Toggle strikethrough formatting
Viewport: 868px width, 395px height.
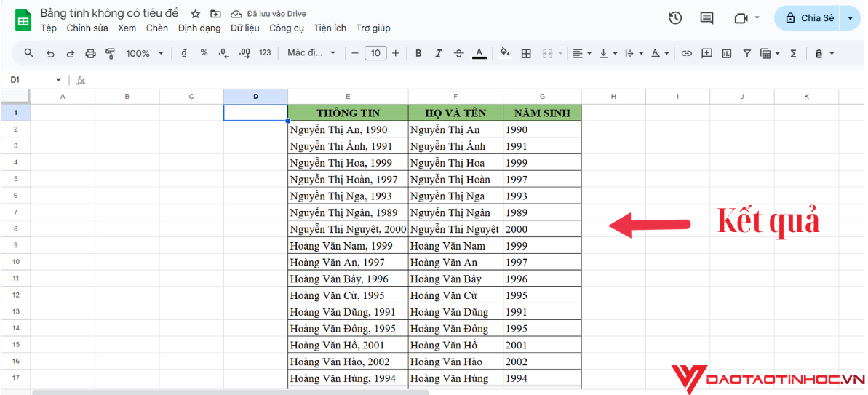tap(458, 53)
